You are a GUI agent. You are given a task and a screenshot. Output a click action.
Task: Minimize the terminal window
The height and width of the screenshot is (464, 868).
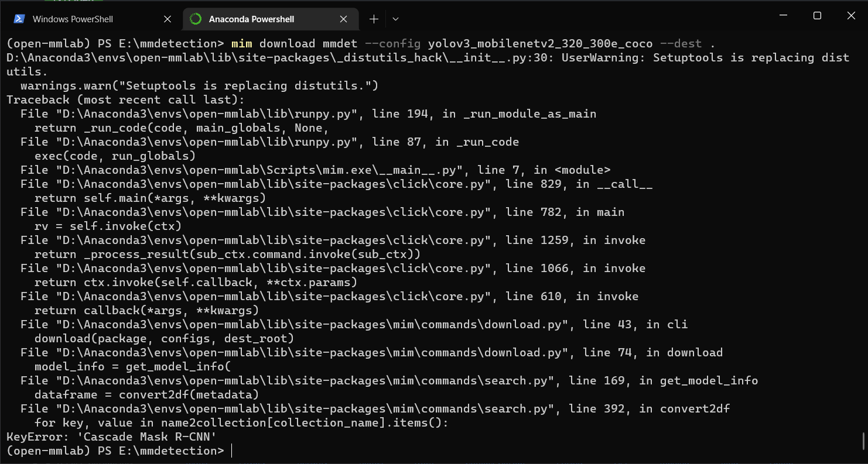(x=782, y=16)
